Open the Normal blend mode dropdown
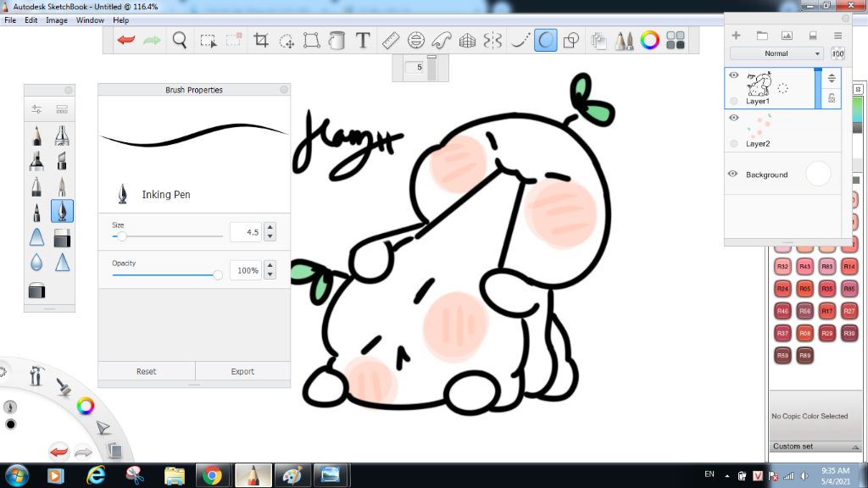 (776, 53)
